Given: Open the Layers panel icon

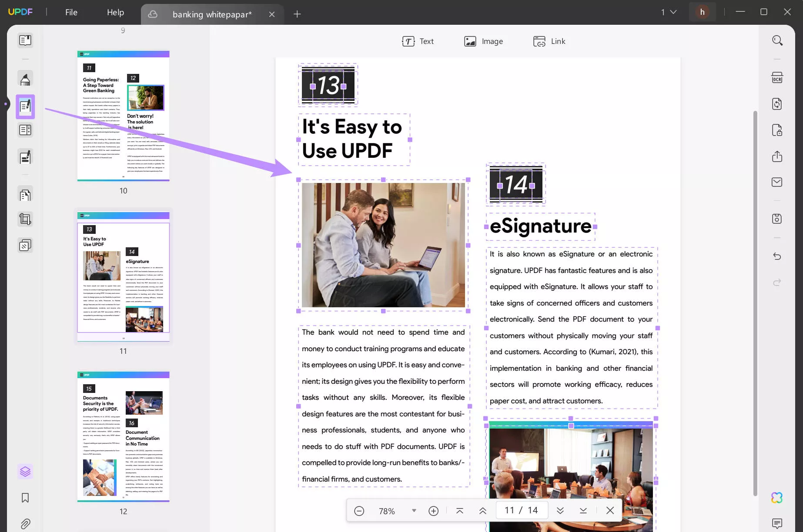Looking at the screenshot, I should click(x=25, y=472).
